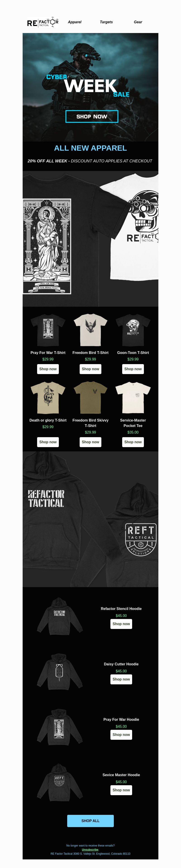Screen dimensions: 181x868
Task: Open the Sevice Master Hoodie image
Action: [60, 783]
